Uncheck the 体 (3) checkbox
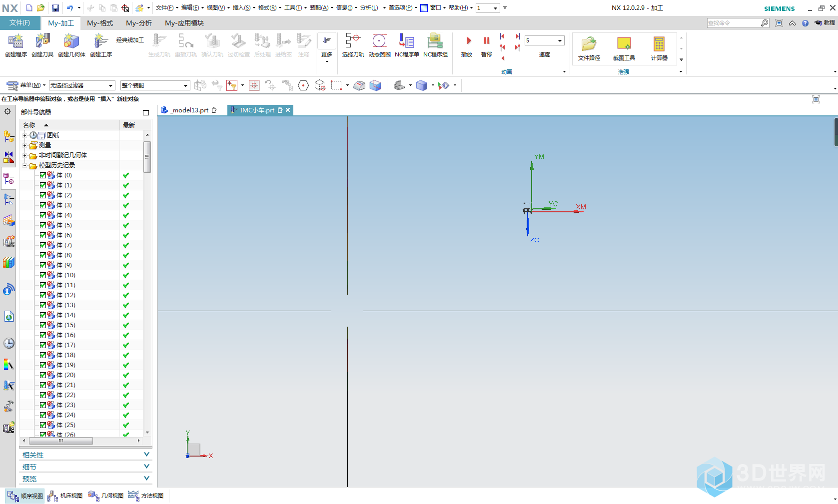Viewport: 838px width, 504px height. tap(43, 205)
